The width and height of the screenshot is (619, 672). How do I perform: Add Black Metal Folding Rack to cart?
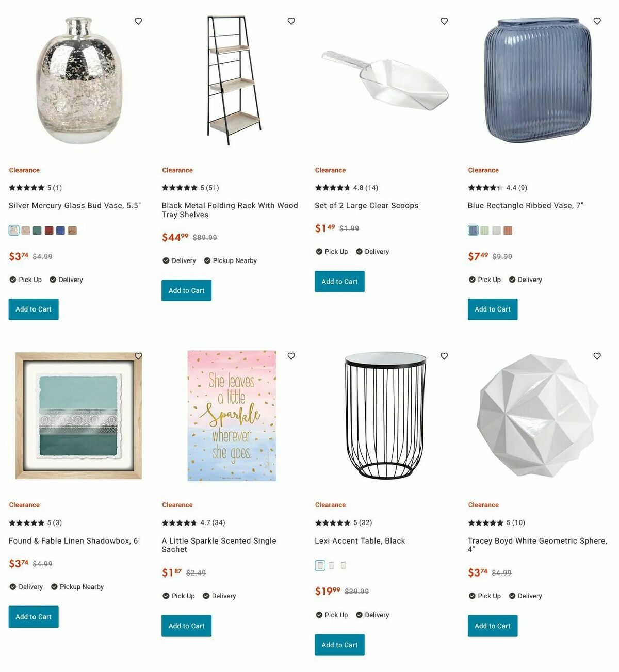pyautogui.click(x=186, y=290)
